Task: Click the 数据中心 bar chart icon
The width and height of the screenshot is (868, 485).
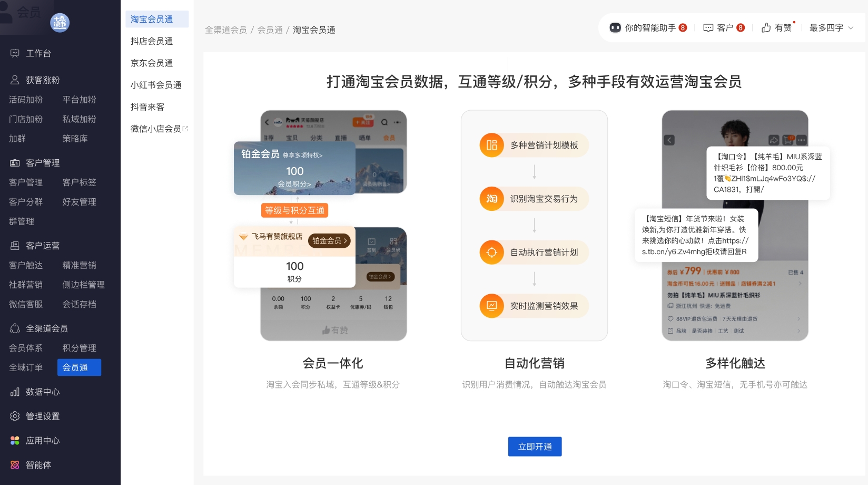Action: [x=15, y=392]
